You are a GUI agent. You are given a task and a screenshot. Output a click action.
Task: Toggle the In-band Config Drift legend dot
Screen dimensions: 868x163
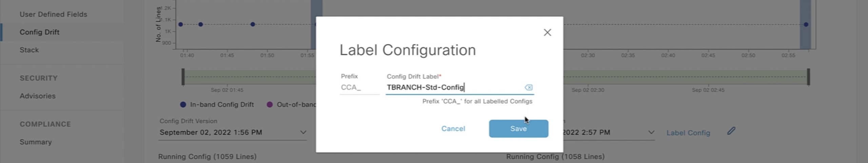pyautogui.click(x=183, y=105)
